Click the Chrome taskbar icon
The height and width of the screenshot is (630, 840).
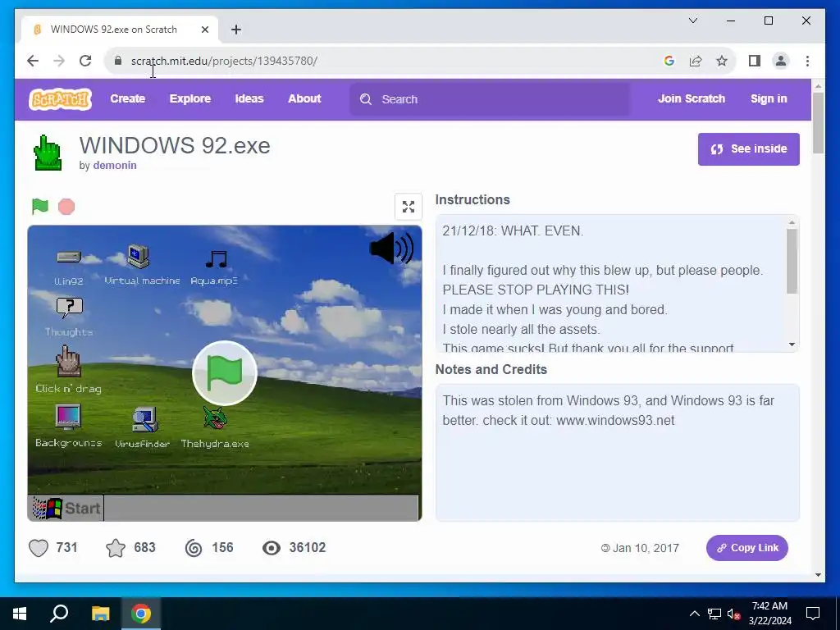(x=141, y=614)
